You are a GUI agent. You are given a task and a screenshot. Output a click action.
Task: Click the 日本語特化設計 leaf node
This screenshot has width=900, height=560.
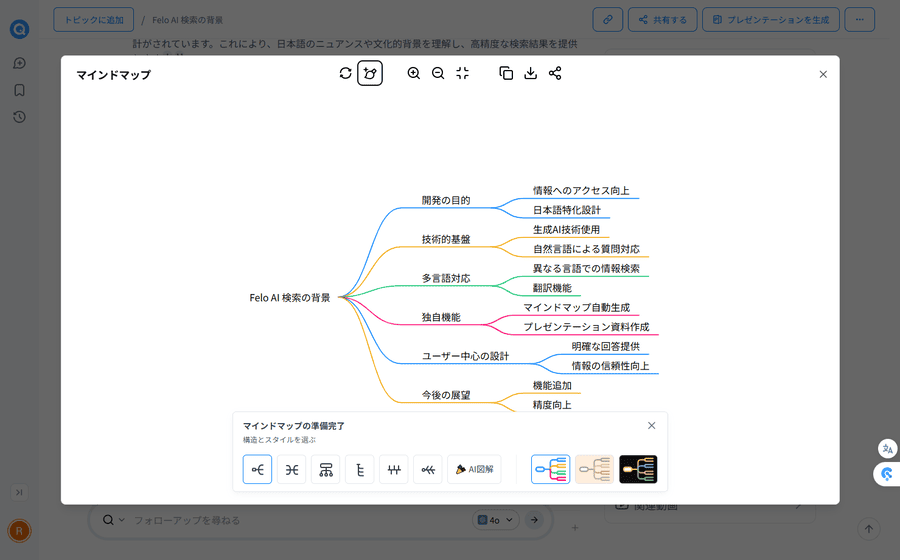tap(567, 210)
